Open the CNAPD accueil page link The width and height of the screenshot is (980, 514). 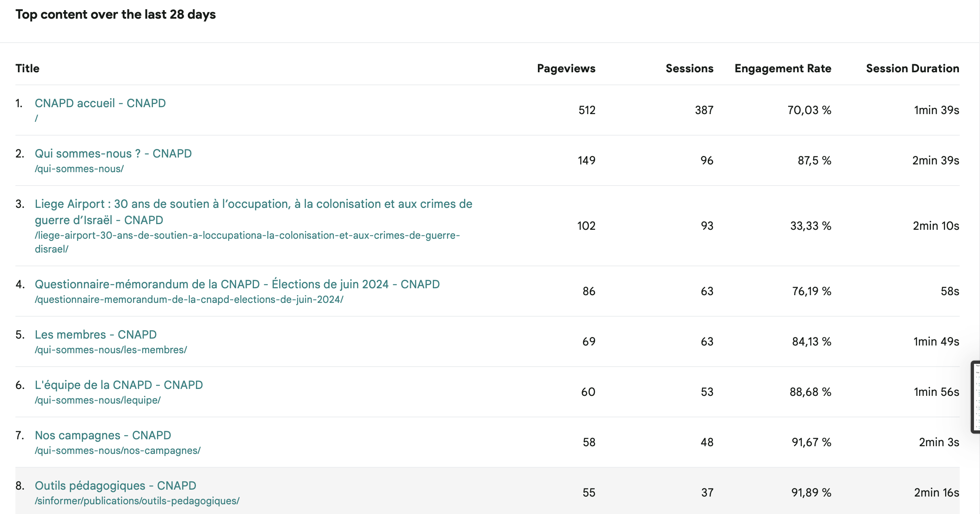(100, 103)
